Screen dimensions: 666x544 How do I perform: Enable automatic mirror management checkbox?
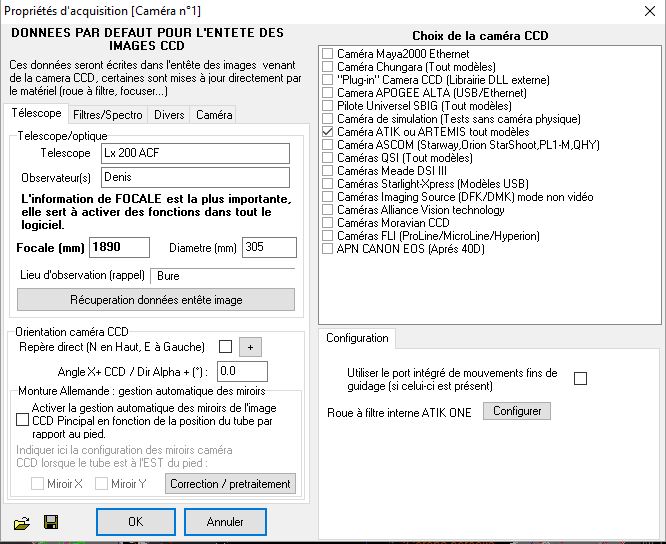[23, 421]
